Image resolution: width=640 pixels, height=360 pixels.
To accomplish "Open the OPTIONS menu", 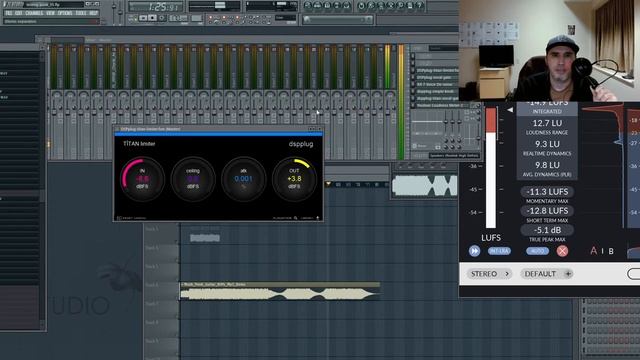I will point(65,13).
